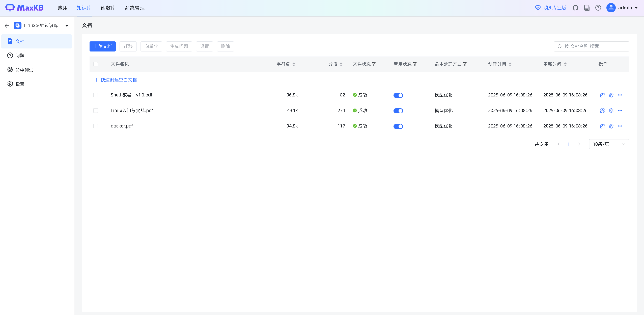Expand the Linux运维知识库 knowledge base dropdown
This screenshot has height=315, width=644.
coord(67,25)
